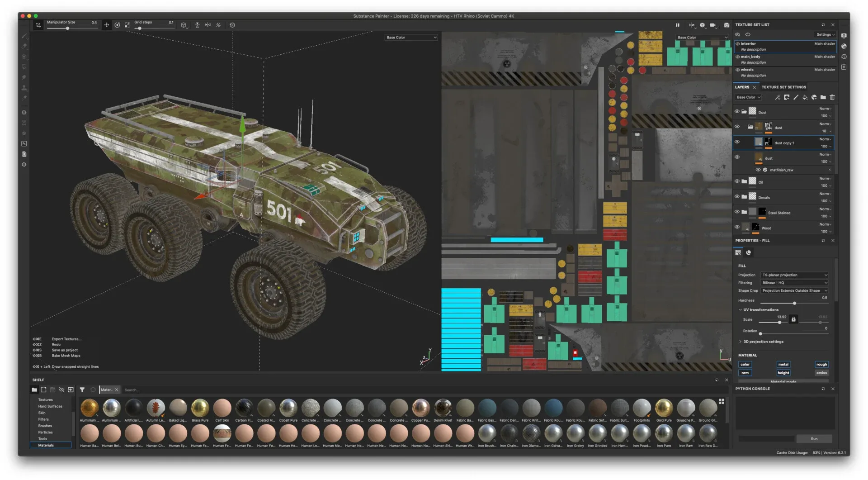Select the rotate manipulator icon in toolbar

[x=117, y=25]
